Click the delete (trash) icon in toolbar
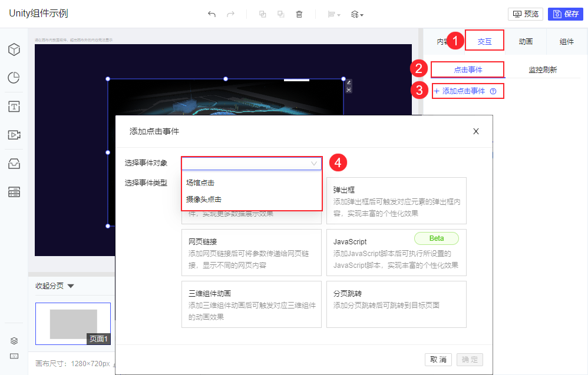 (x=299, y=14)
